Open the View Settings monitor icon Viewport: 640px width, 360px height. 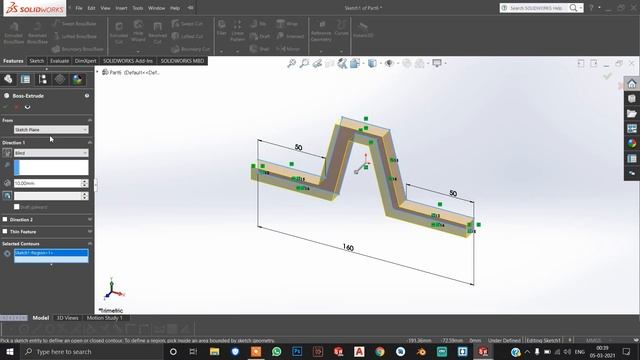(437, 63)
